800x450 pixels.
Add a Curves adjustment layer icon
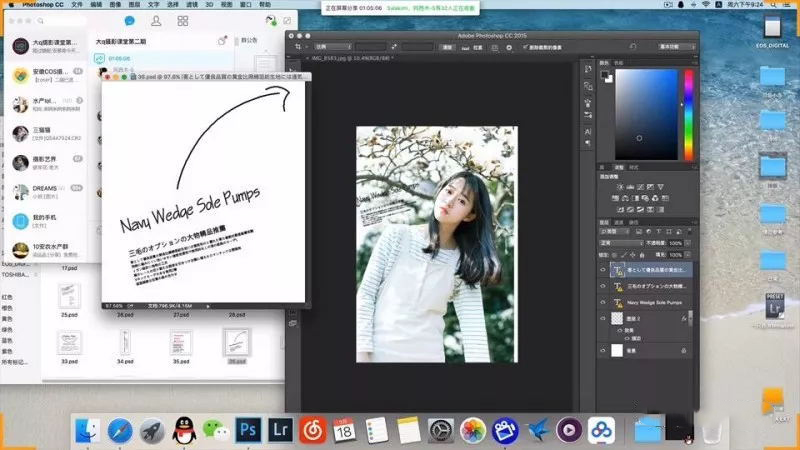tap(640, 187)
